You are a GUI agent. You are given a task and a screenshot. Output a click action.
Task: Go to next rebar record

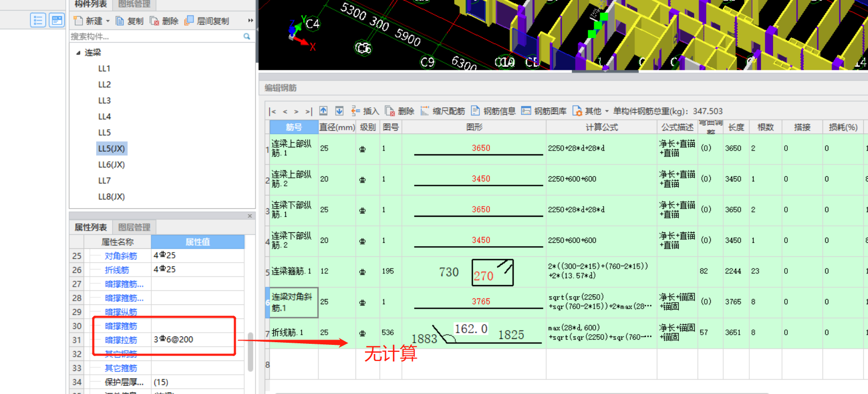coord(296,111)
